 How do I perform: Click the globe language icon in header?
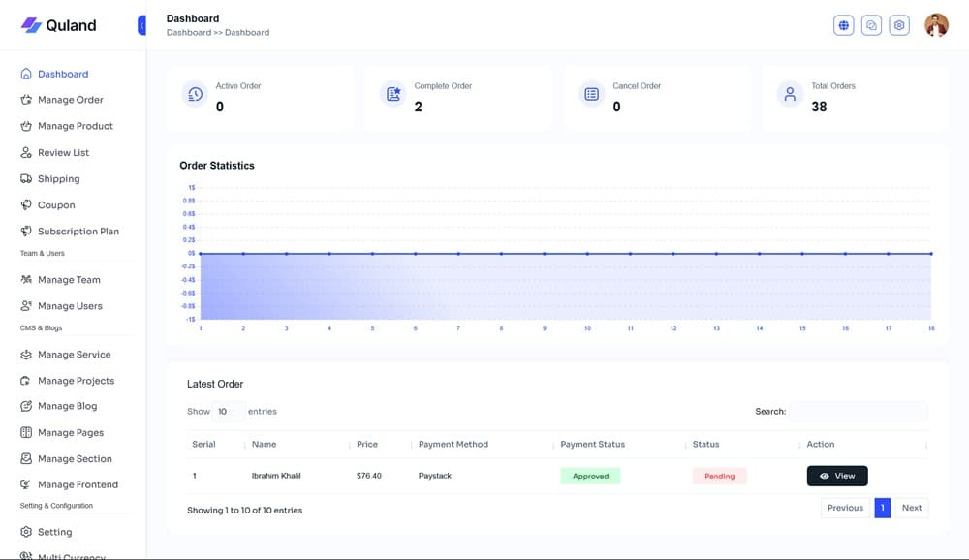point(844,25)
